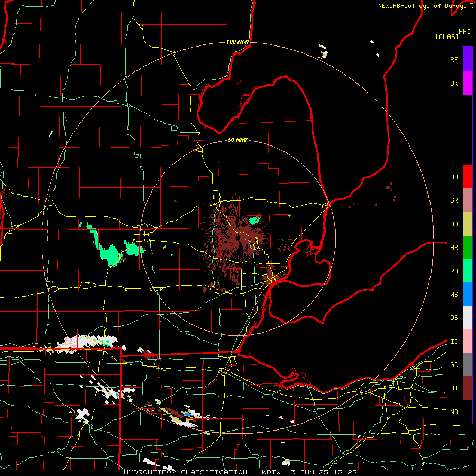The image size is (476, 476).
Task: Click the '50 NMI' range ring label
Action: point(237,140)
